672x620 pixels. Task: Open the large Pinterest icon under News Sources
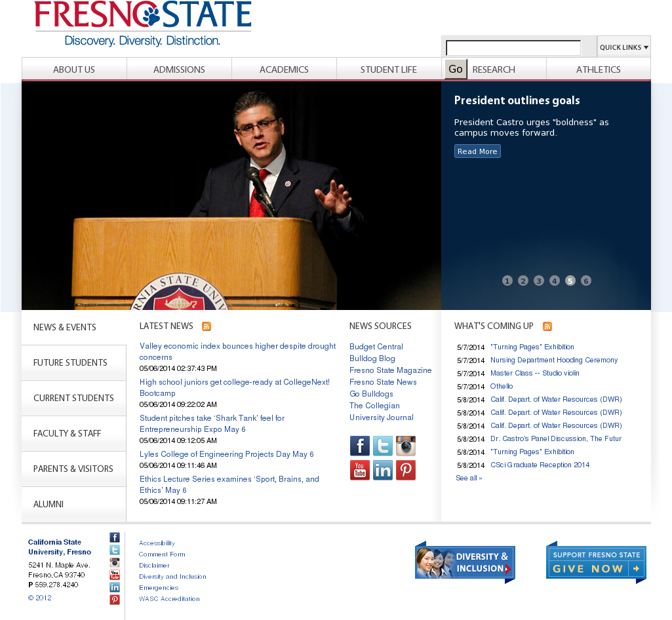point(406,470)
